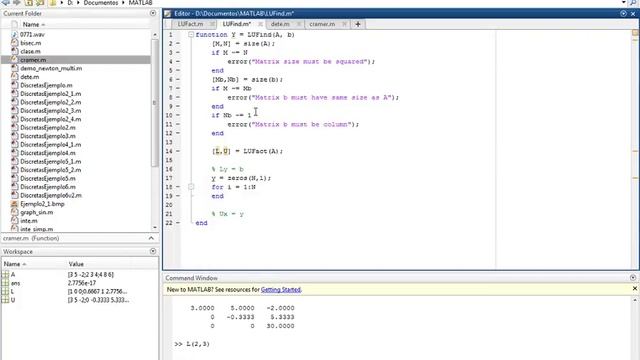Click the Ejemplo2_1.bmp image file icon
Screen dimensions: 640x360
point(15,204)
